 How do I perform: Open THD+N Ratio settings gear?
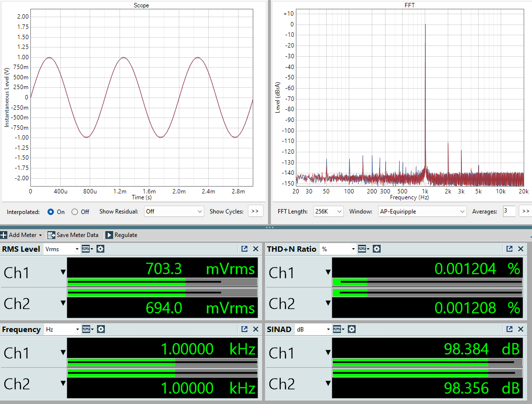(377, 249)
